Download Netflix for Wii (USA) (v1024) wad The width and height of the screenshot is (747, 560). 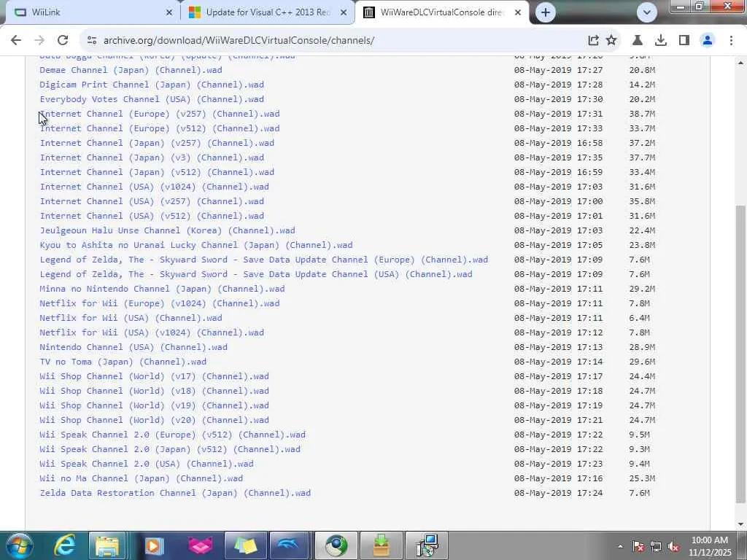pos(152,332)
